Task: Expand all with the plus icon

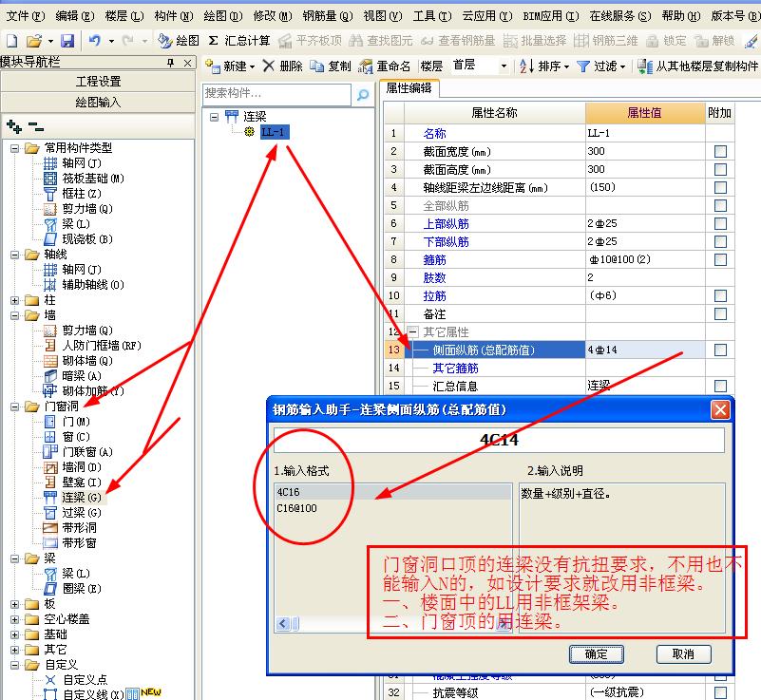Action: pyautogui.click(x=14, y=127)
